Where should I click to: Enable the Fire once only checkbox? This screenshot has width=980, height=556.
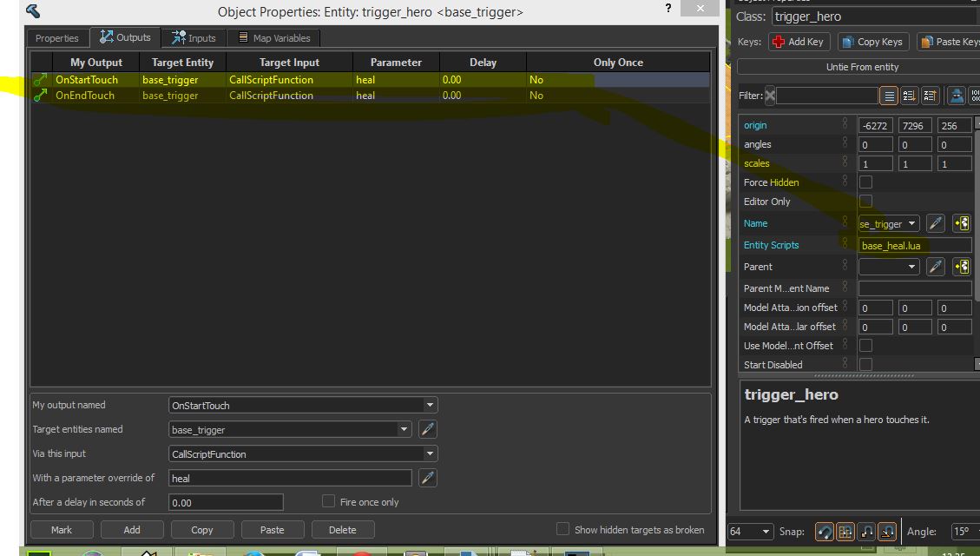329,501
